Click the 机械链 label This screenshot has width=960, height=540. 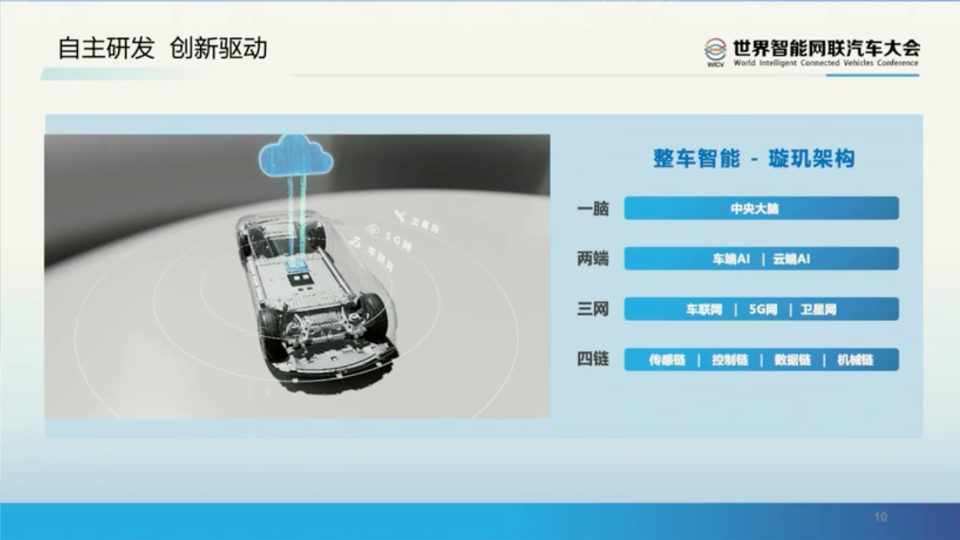(855, 360)
